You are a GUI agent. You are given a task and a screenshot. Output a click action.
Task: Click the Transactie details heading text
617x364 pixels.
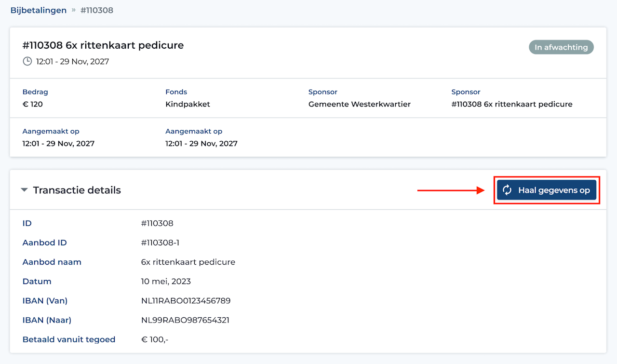77,190
